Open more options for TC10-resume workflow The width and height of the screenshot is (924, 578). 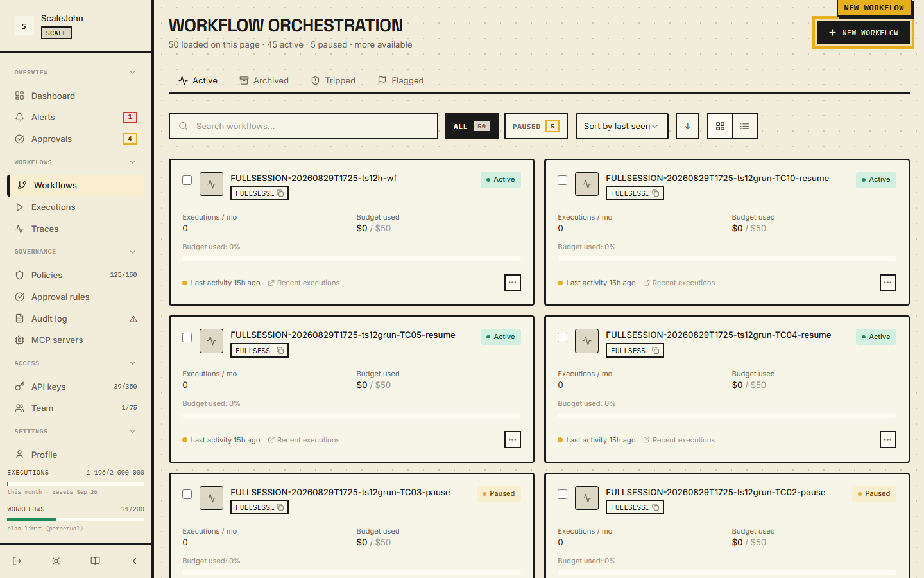888,283
